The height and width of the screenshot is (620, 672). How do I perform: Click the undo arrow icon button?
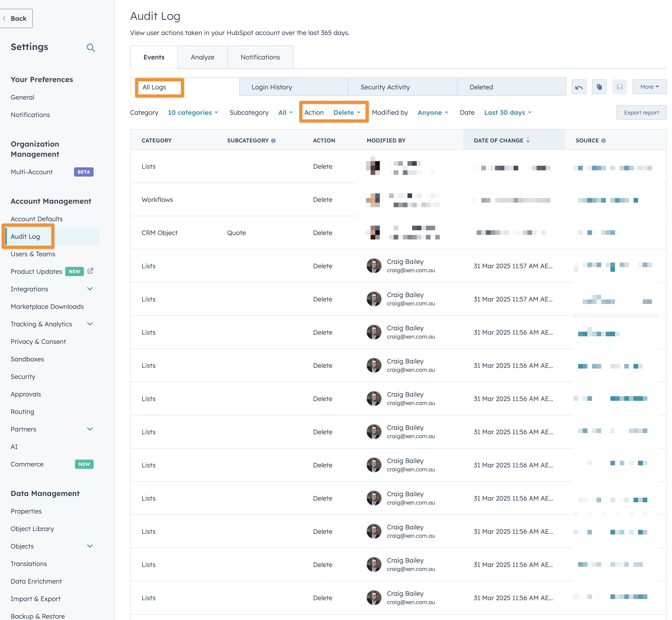point(579,87)
